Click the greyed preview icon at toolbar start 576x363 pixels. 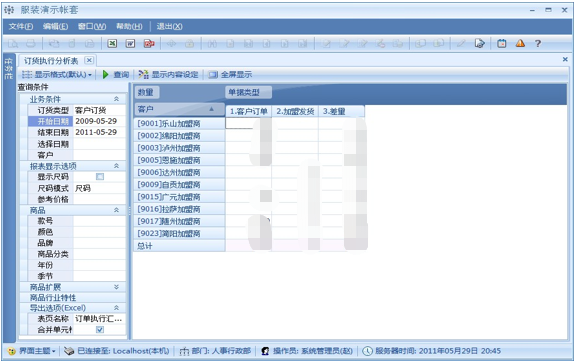[x=13, y=44]
